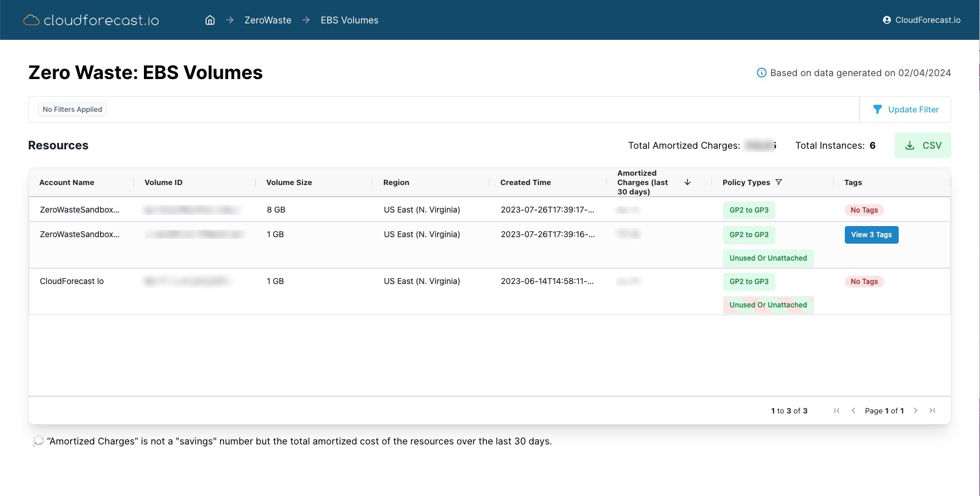Open ZeroWaste breadcrumb link
The image size is (980, 496).
(267, 20)
